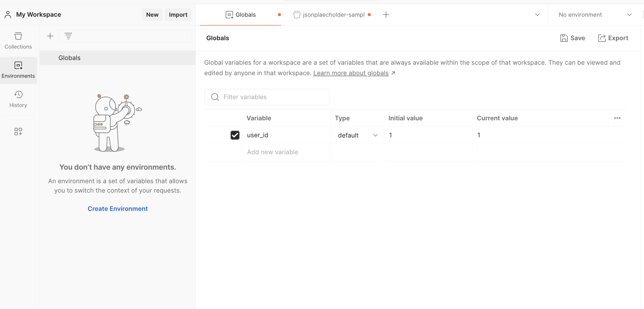644x309 pixels.
Task: Click the Sort collections icon
Action: tap(69, 36)
